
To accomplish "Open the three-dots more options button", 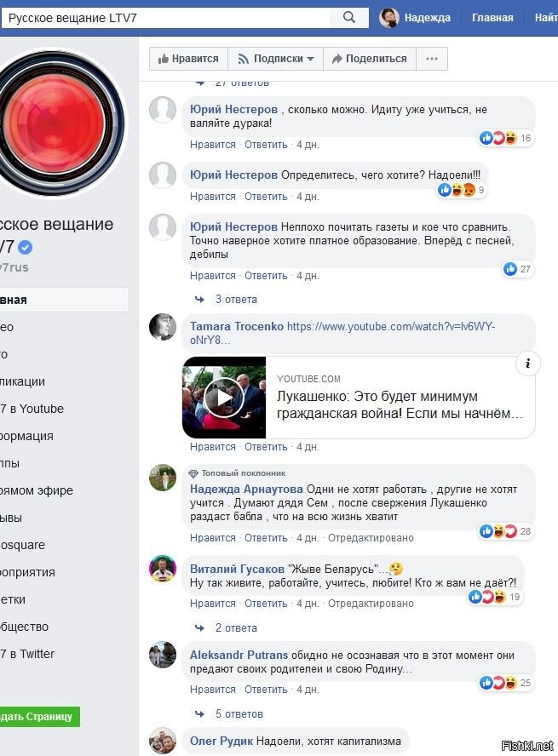I will pos(432,59).
